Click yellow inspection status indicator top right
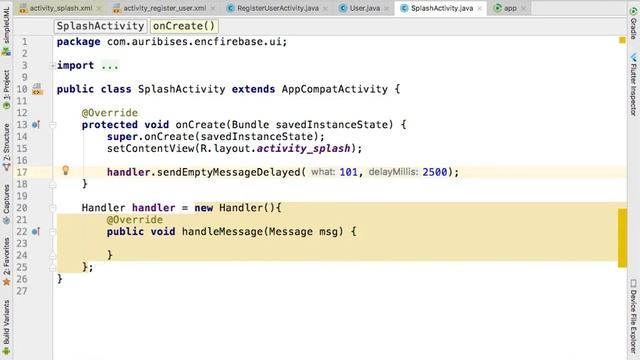Image resolution: width=640 pixels, height=360 pixels. (x=622, y=40)
